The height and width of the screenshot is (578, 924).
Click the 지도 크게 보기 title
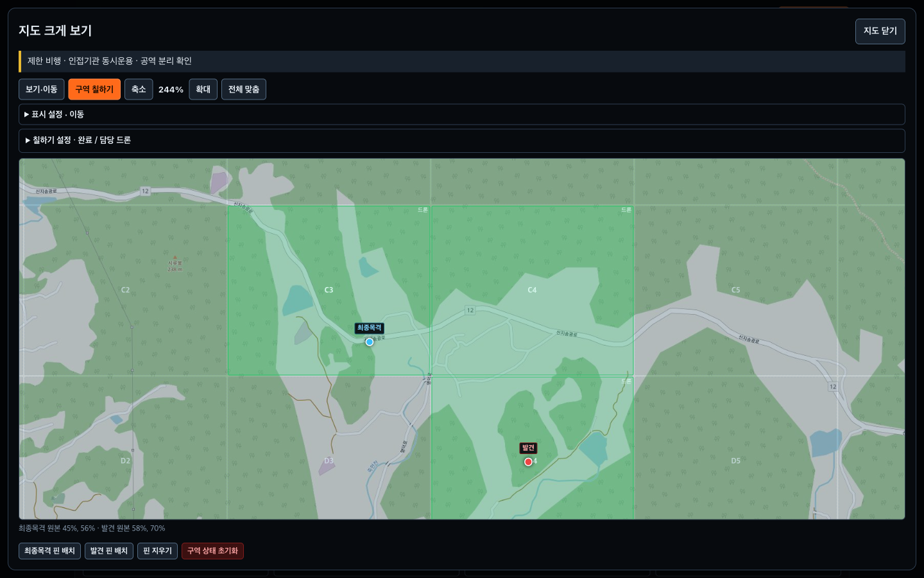[x=55, y=31]
